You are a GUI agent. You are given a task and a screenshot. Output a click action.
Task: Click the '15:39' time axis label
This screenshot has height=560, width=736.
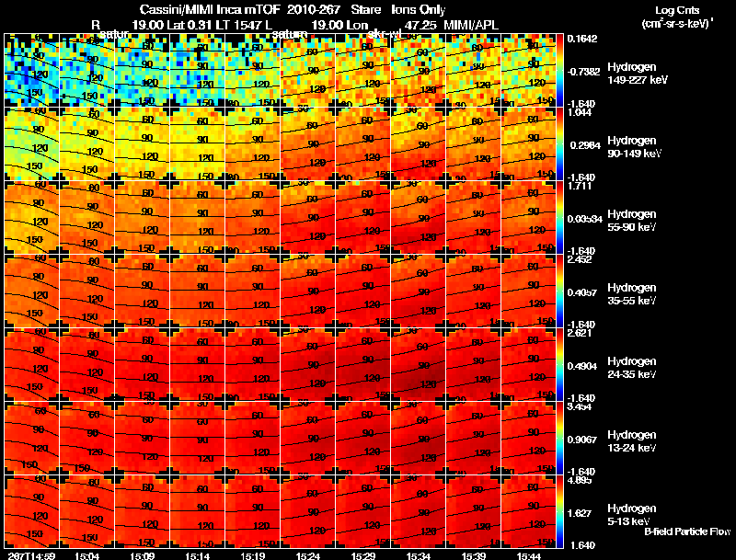point(474,556)
